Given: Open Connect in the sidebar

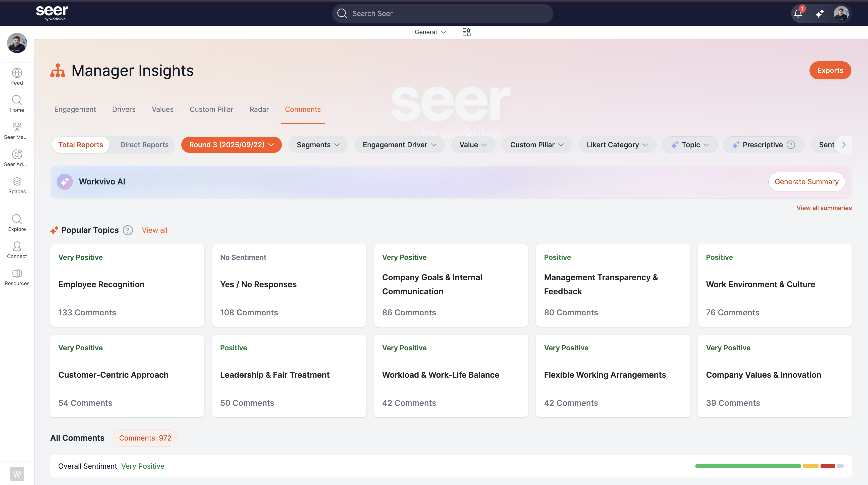Looking at the screenshot, I should (17, 250).
